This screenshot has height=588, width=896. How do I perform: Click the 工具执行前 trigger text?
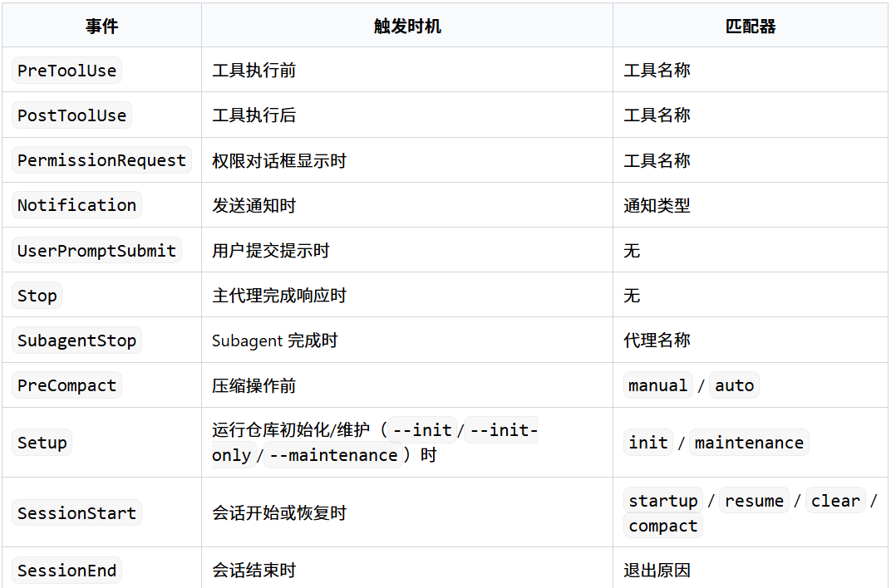click(254, 71)
